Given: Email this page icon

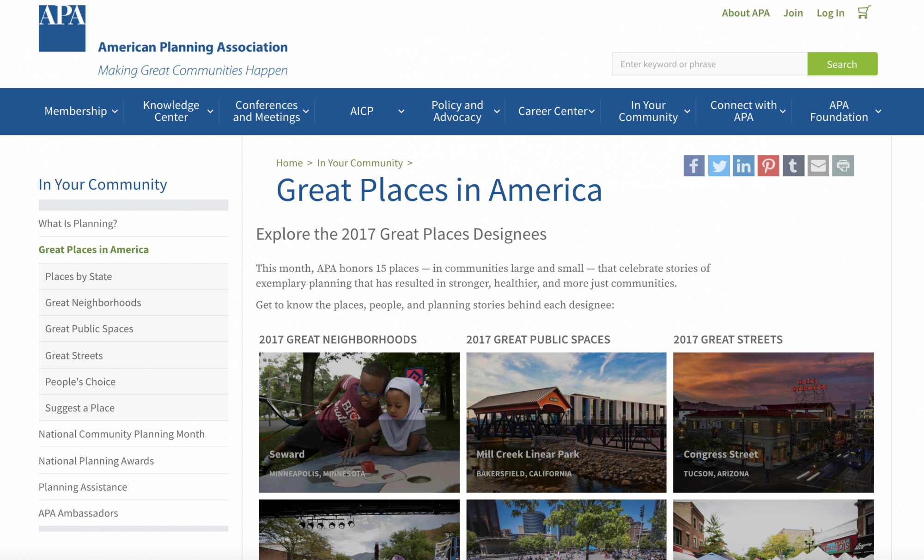Looking at the screenshot, I should pos(818,166).
